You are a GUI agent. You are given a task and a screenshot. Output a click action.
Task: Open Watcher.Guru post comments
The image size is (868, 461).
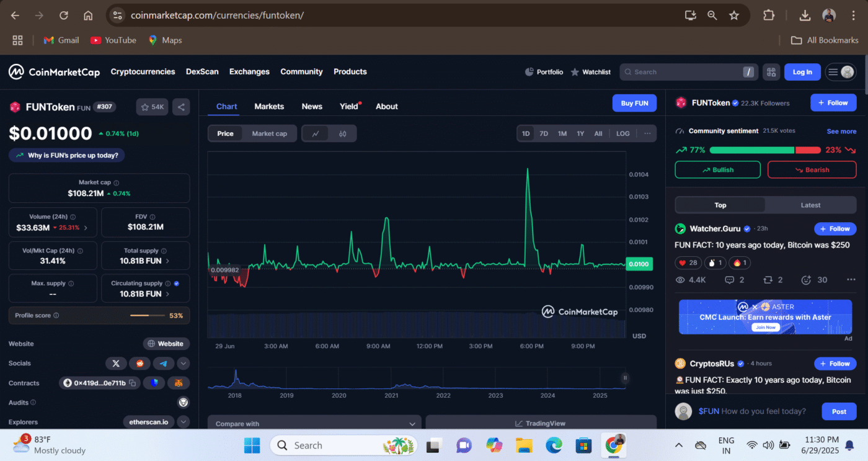pyautogui.click(x=734, y=280)
